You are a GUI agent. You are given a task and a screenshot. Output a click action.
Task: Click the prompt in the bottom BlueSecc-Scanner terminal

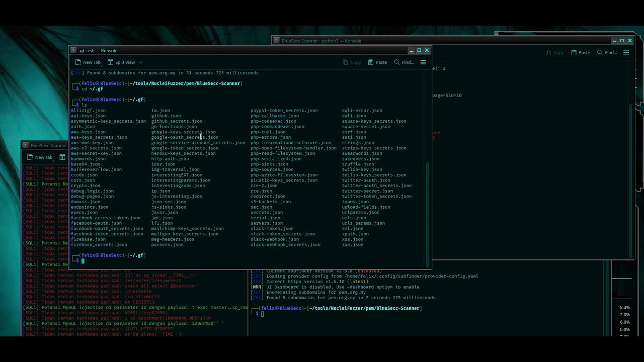click(x=262, y=314)
